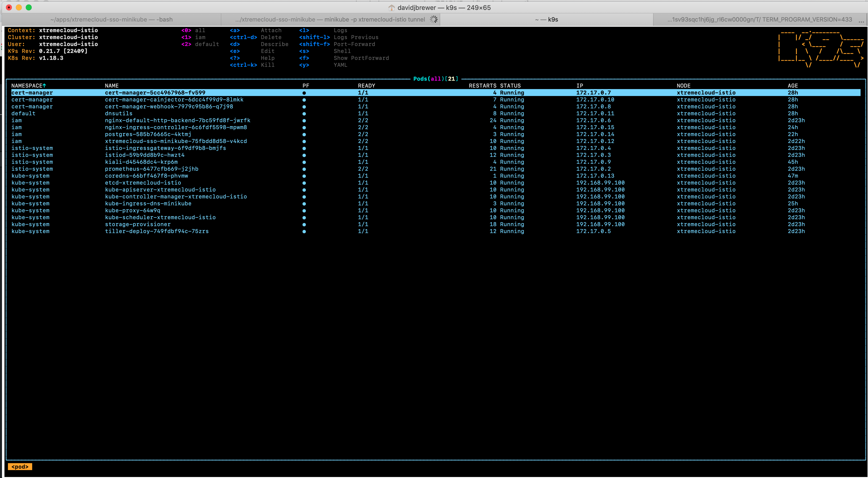The image size is (868, 478).
Task: Select pod xtremecloud-sso-minikube-75fbdd8d58-v4kcd
Action: coord(436,141)
